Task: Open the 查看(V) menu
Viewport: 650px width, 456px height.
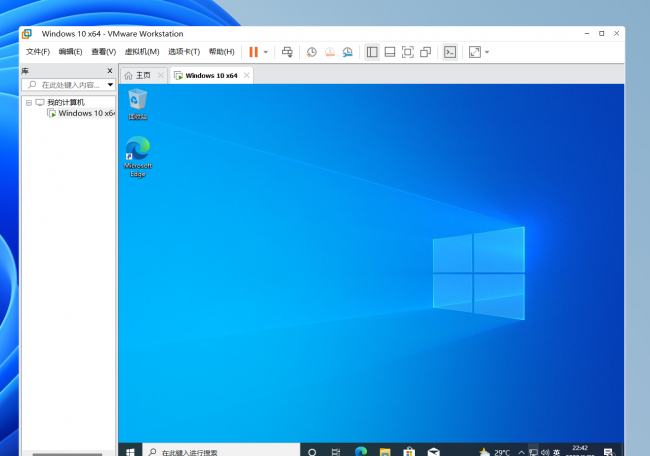Action: point(104,52)
